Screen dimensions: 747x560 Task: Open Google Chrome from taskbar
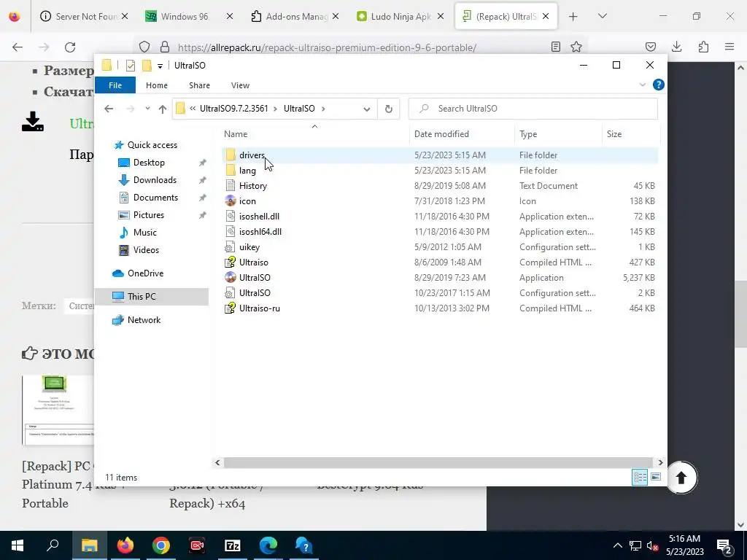pos(161,545)
